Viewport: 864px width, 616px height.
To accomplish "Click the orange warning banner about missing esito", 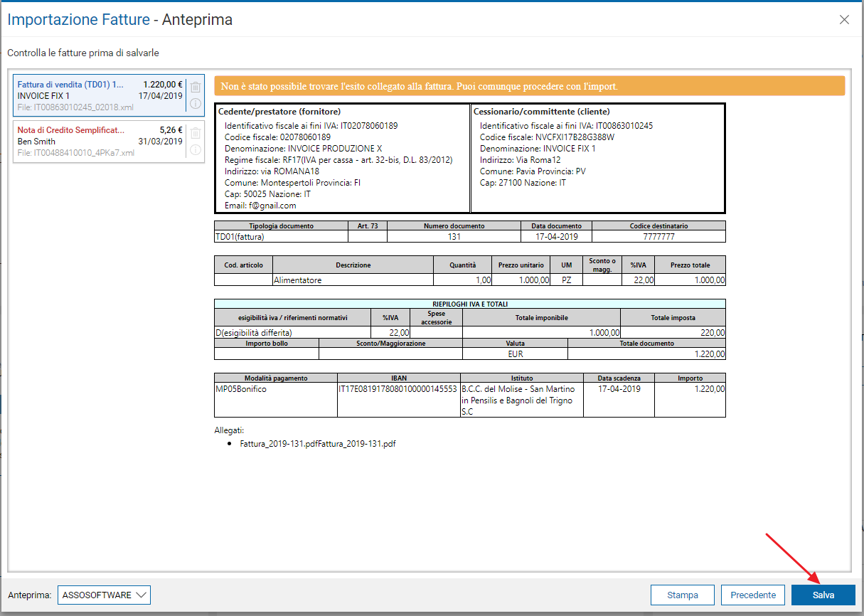I will tap(529, 86).
